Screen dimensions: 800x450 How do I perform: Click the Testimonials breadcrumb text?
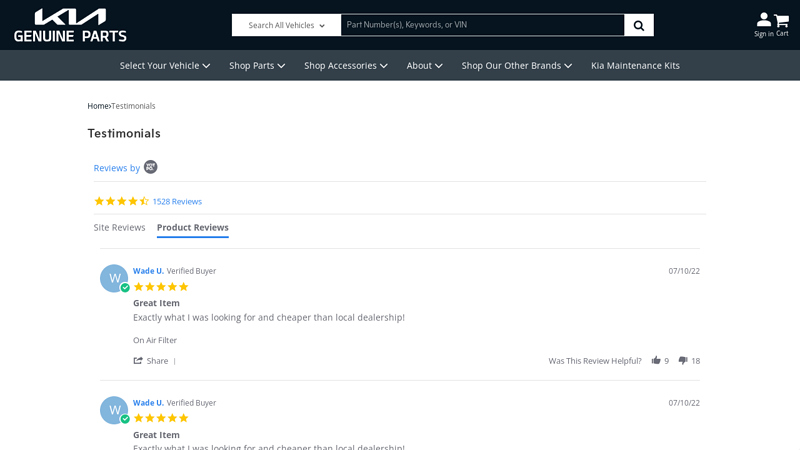tap(133, 106)
